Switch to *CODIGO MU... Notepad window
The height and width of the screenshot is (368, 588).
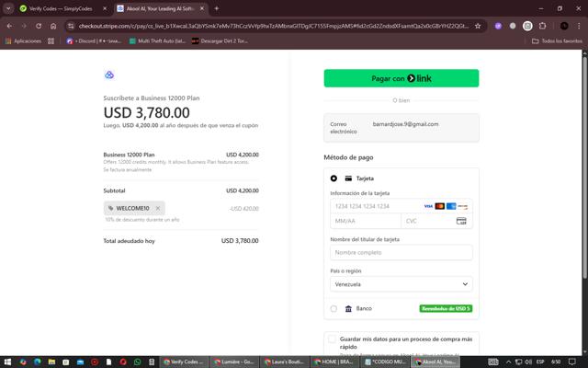coord(385,362)
